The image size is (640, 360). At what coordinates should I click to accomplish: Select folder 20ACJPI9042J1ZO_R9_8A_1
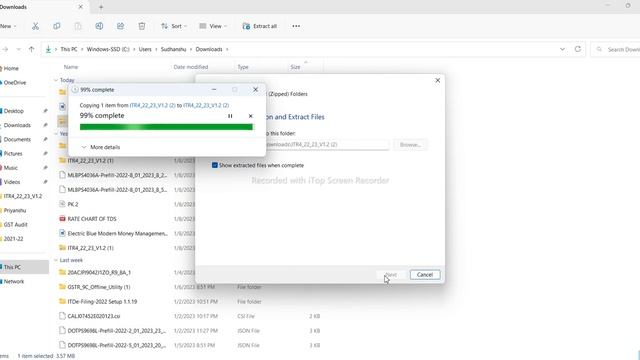point(99,272)
